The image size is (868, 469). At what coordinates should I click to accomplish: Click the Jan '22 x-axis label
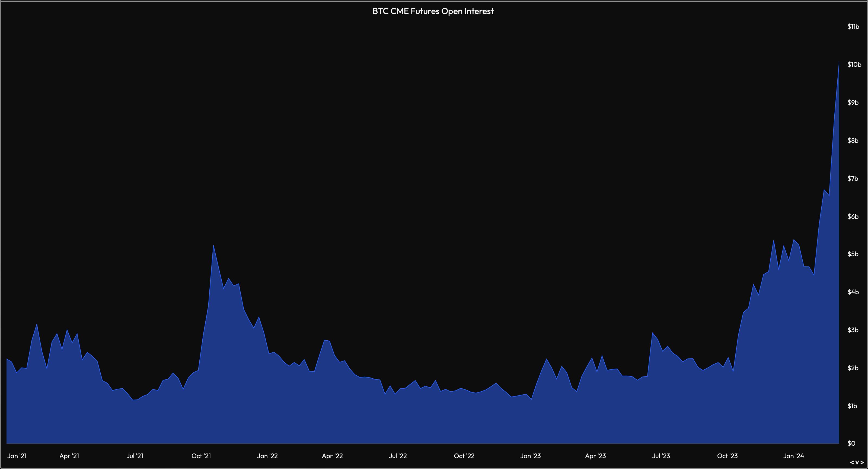click(x=267, y=456)
